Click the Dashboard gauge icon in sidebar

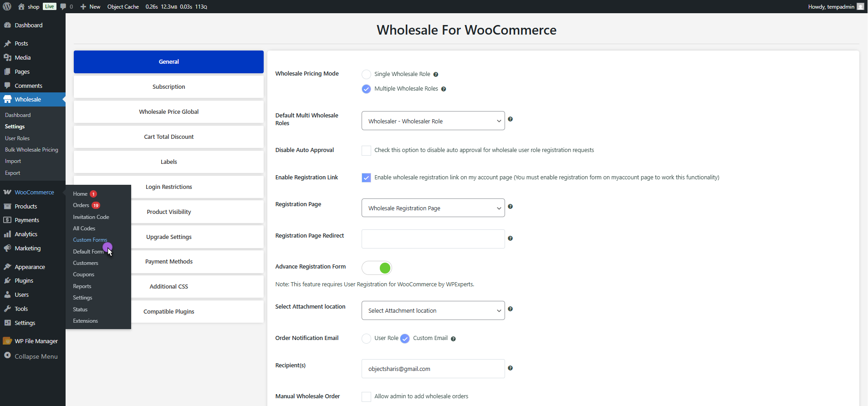(7, 25)
